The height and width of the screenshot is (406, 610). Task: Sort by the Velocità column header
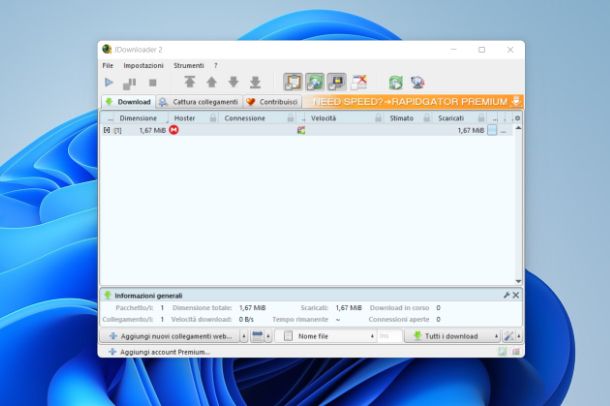coord(323,118)
